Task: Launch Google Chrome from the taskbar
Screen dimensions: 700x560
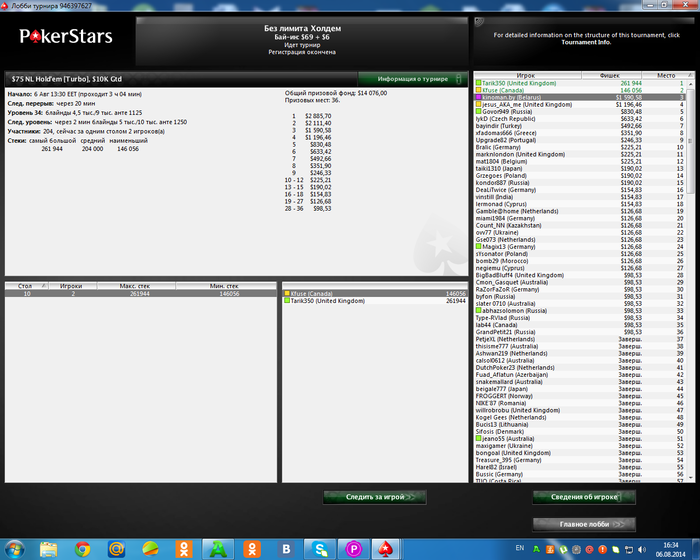Action: click(x=82, y=549)
